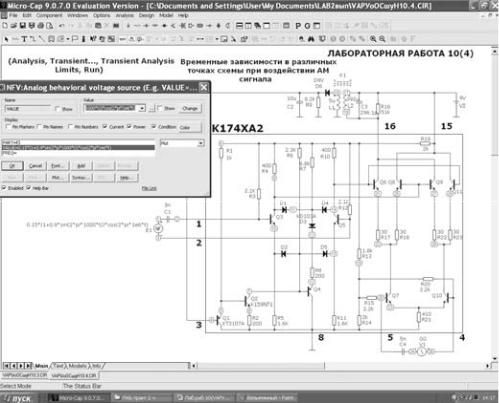Enable the Pin Numbers checkbox

(70, 126)
